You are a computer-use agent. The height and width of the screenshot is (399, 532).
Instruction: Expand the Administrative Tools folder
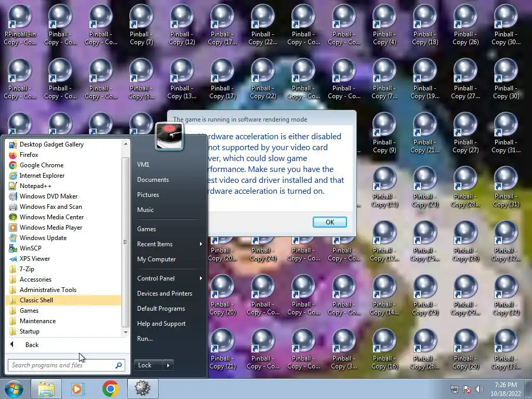click(63, 290)
